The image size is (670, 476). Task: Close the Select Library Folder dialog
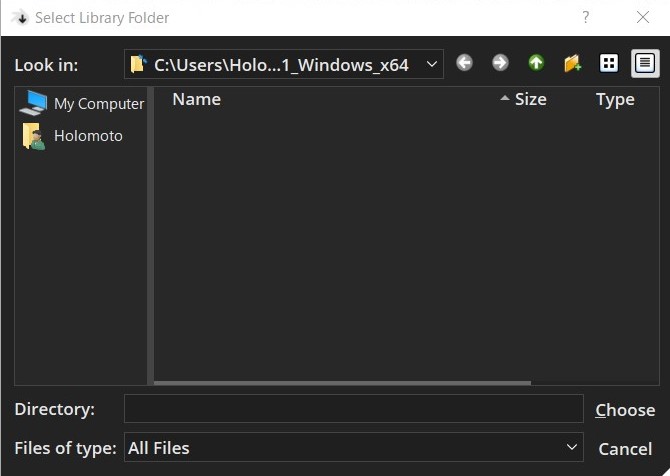(643, 18)
